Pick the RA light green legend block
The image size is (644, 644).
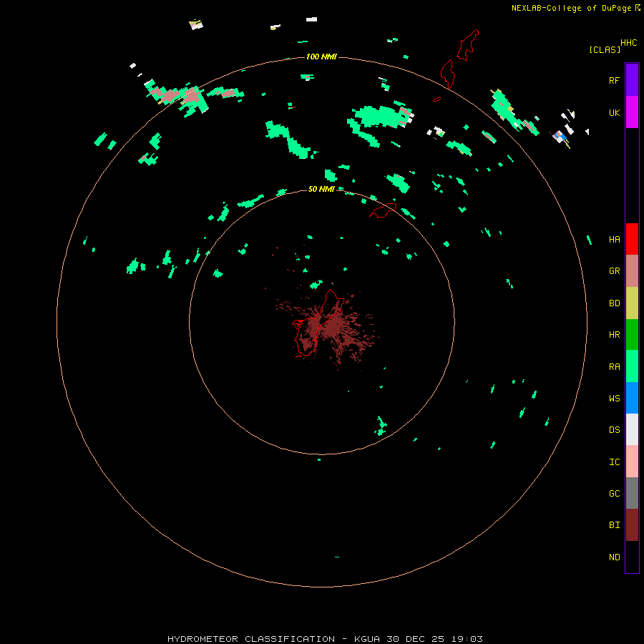(x=632, y=366)
